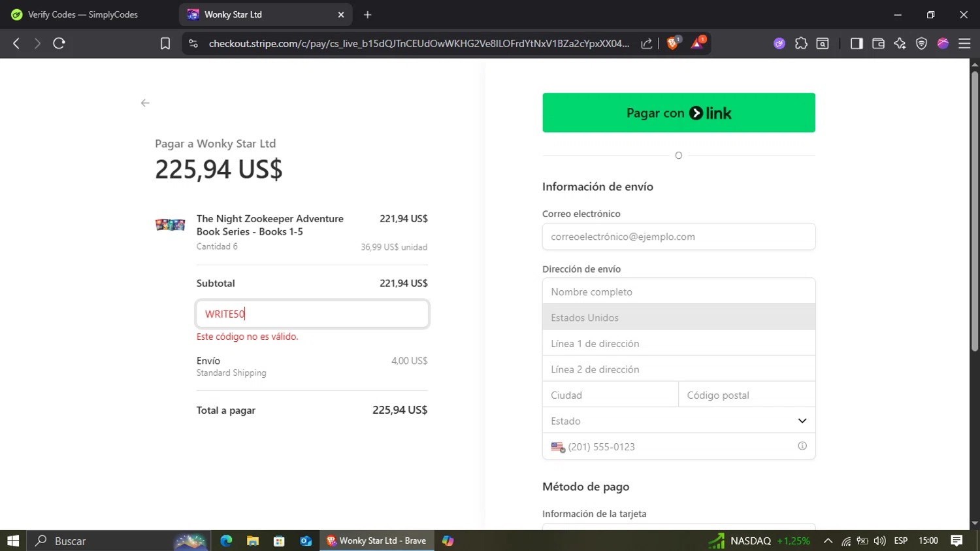Click the Ciudad field
Viewport: 980px width, 551px height.
(x=610, y=395)
